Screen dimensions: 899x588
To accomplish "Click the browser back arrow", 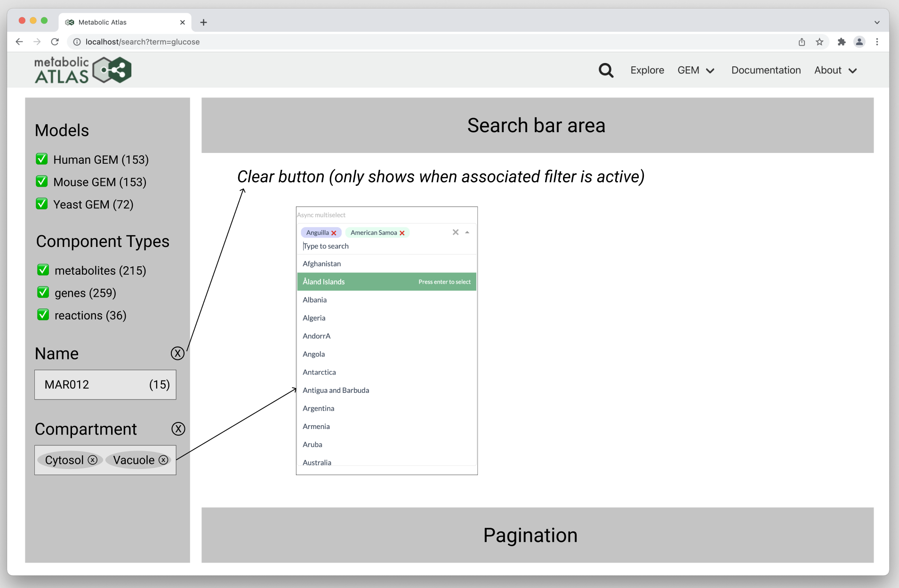I will (x=19, y=42).
